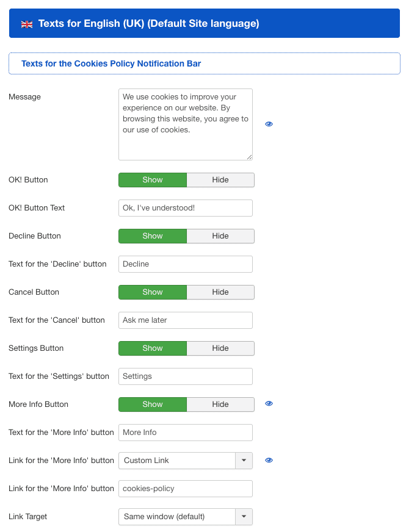
Task: Click the UK flag icon in header
Action: 27,24
